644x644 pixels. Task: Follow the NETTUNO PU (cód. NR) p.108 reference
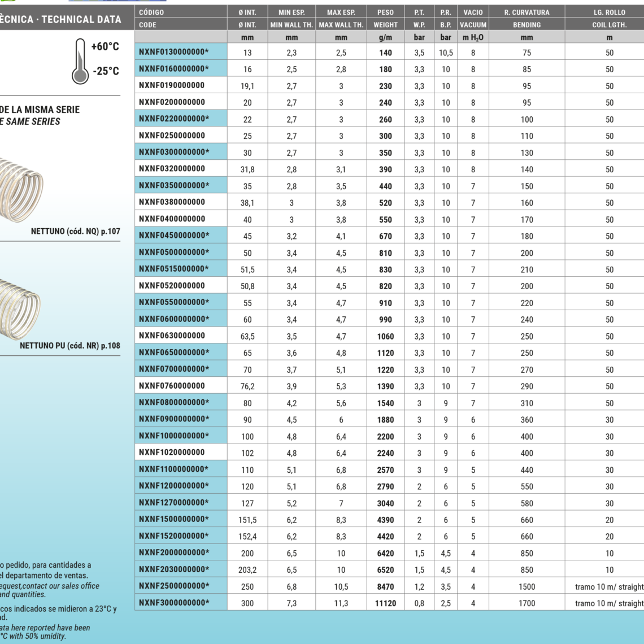click(69, 346)
